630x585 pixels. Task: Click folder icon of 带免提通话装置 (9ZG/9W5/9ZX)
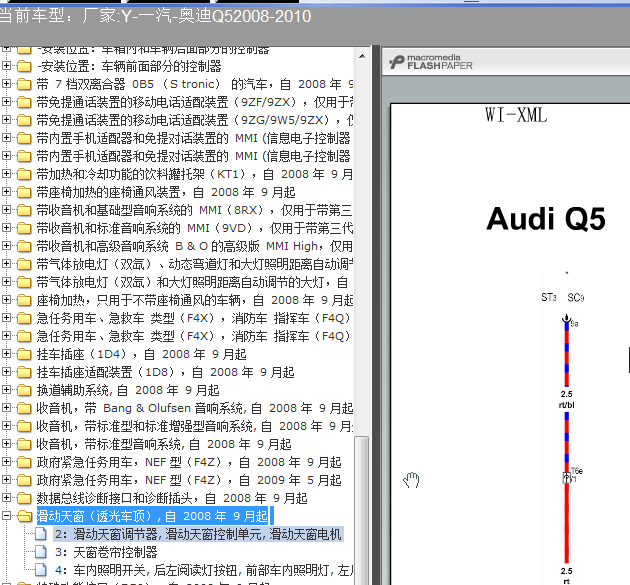[x=24, y=120]
